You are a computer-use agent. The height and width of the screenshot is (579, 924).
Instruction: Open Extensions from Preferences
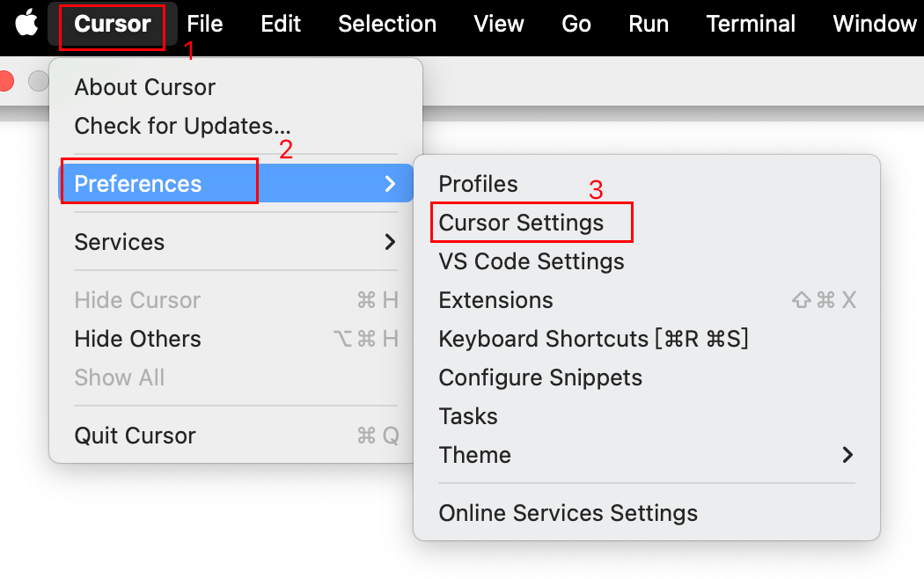(x=496, y=300)
